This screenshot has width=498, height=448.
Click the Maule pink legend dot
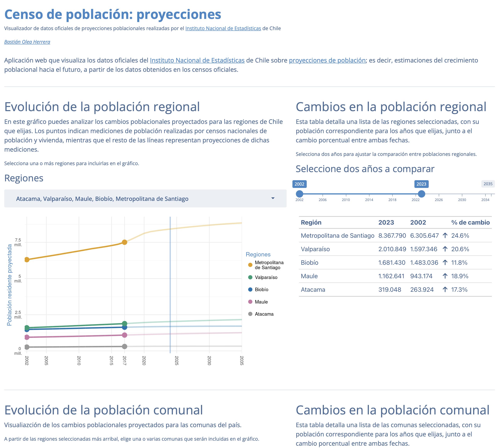250,302
